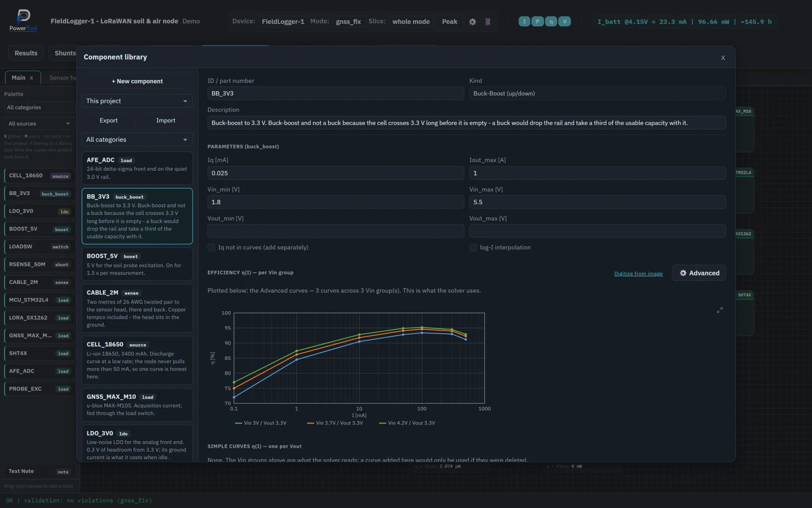The height and width of the screenshot is (508, 812).
Task: Click the Export button
Action: click(x=109, y=121)
